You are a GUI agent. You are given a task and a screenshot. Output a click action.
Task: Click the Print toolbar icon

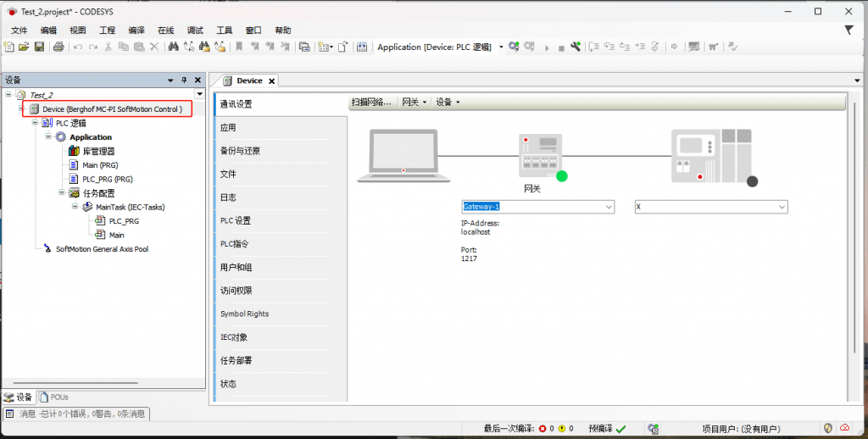(x=58, y=47)
